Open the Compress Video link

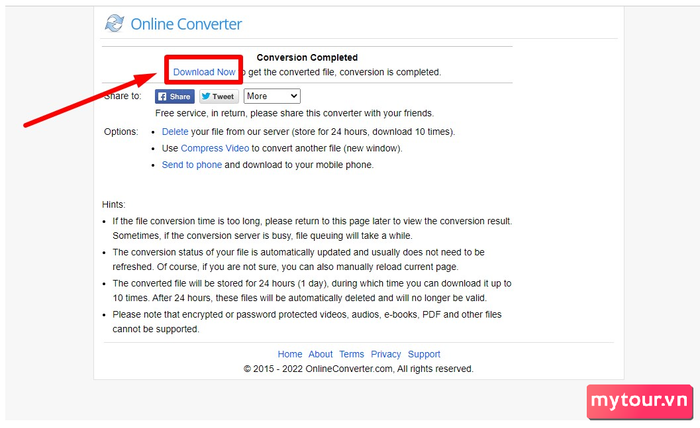215,148
